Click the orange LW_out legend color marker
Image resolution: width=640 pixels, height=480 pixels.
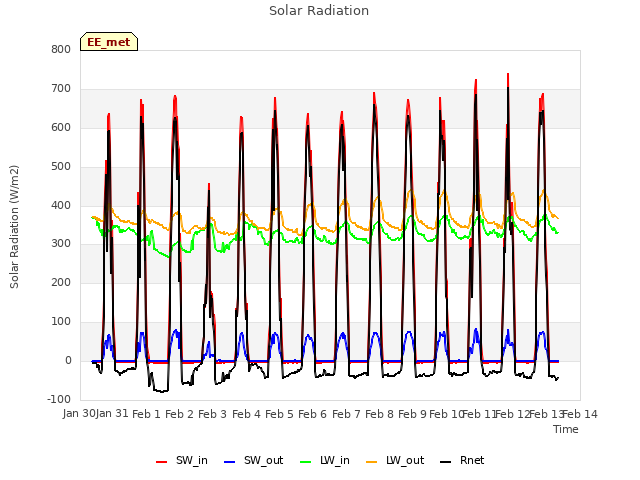(371, 462)
